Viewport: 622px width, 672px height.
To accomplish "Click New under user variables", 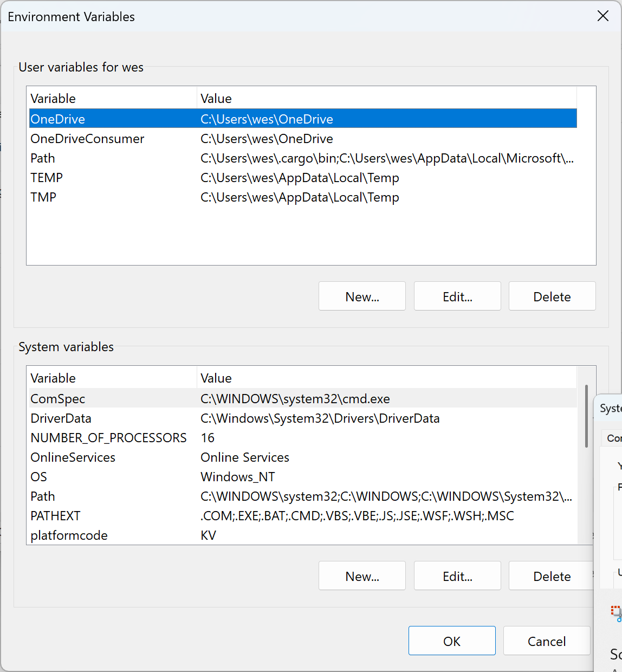I will pyautogui.click(x=362, y=296).
